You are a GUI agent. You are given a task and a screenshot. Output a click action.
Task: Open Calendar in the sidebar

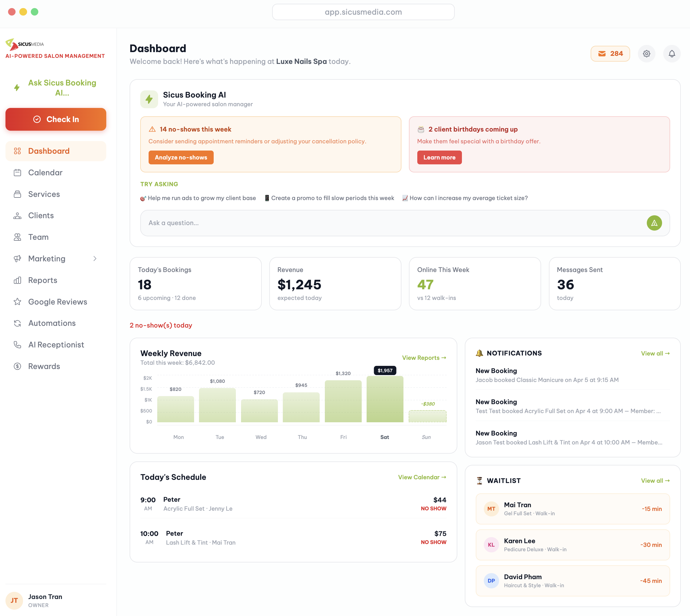(46, 173)
